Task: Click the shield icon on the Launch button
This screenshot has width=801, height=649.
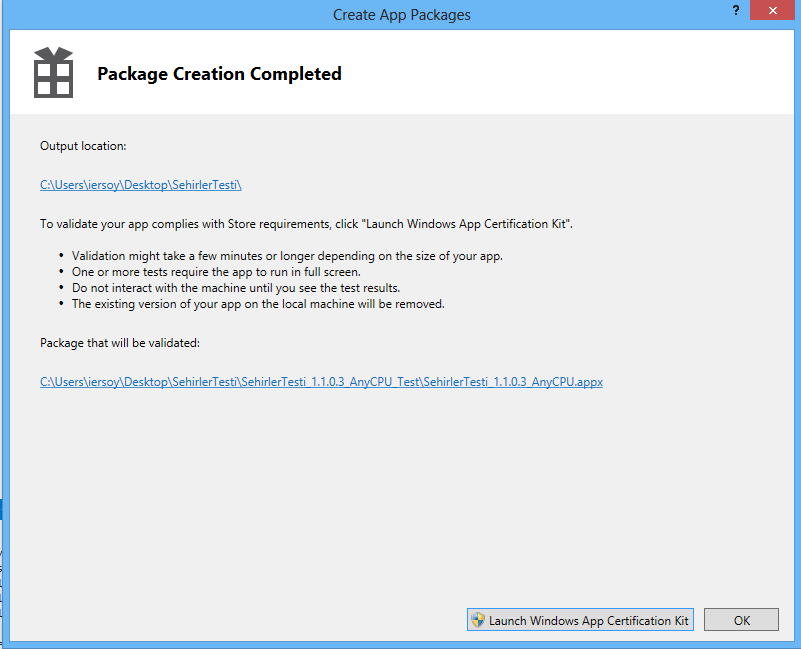Action: point(478,620)
